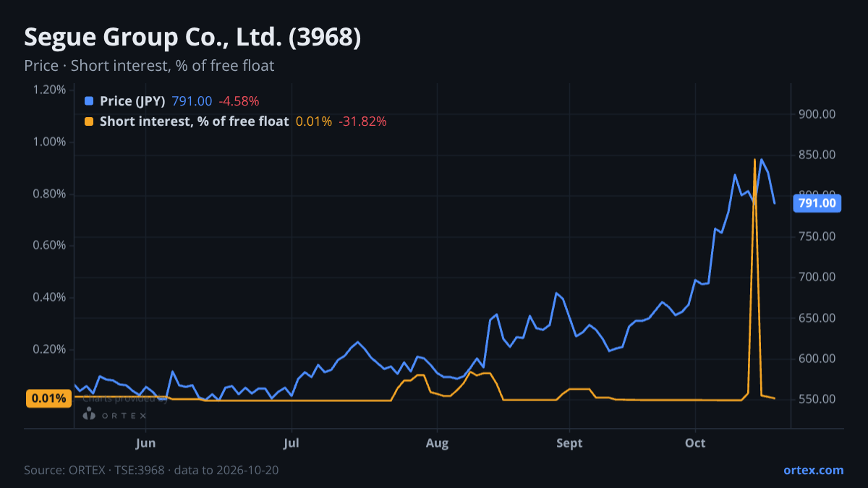Viewport: 868px width, 488px height.
Task: Click the Jul x-axis label
Action: 292,442
